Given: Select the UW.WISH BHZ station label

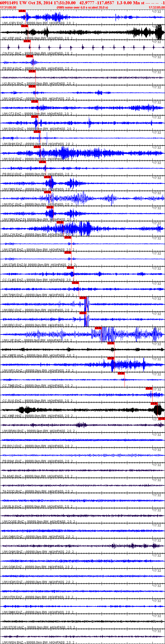Looking at the screenshot, I should 13,642.
